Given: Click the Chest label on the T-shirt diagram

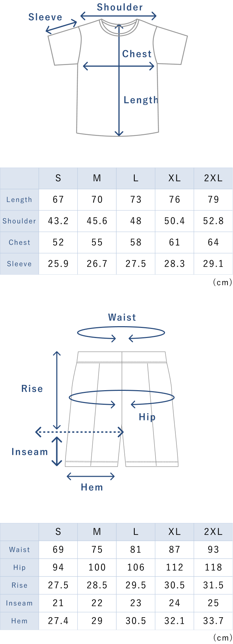Looking at the screenshot, I should coord(137,54).
